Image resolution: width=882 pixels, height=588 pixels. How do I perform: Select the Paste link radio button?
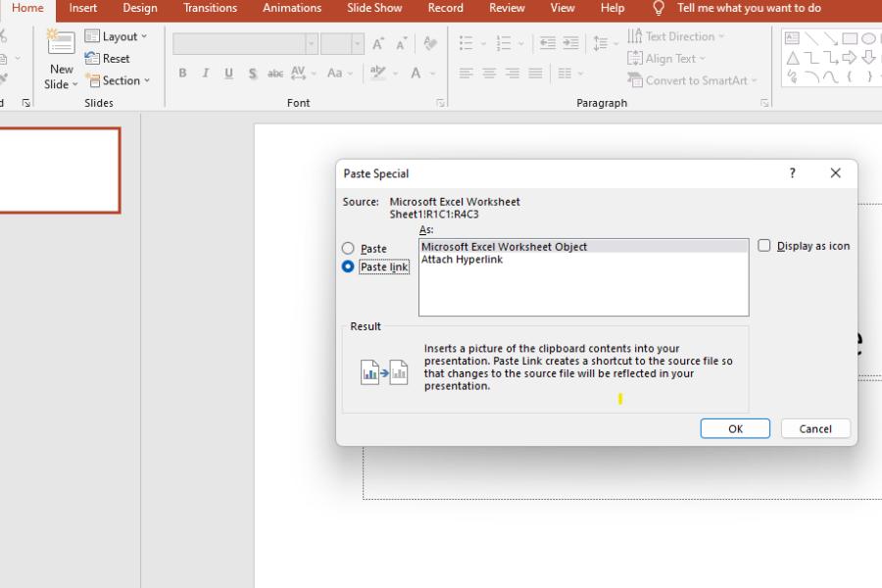[348, 267]
